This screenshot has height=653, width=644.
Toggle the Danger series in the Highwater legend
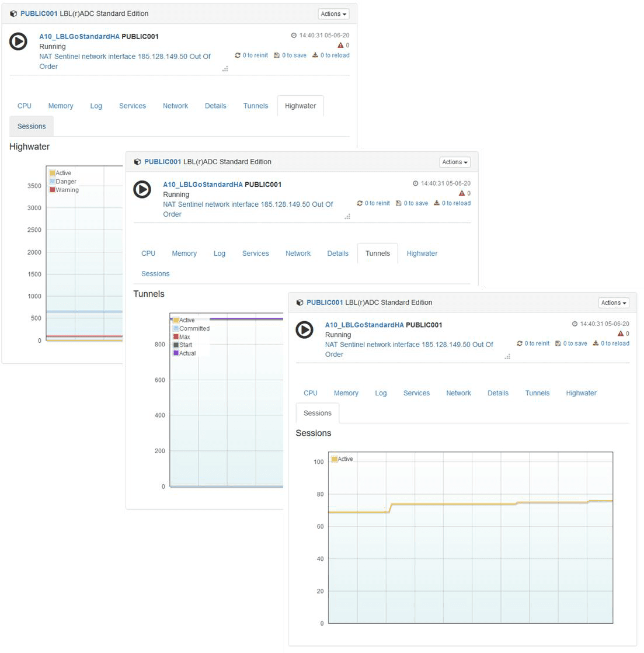pos(65,182)
